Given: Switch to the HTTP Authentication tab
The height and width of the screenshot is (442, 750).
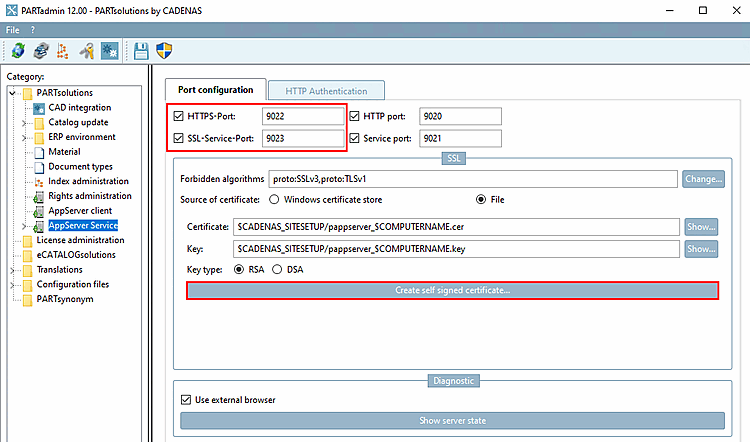Looking at the screenshot, I should coord(326,91).
